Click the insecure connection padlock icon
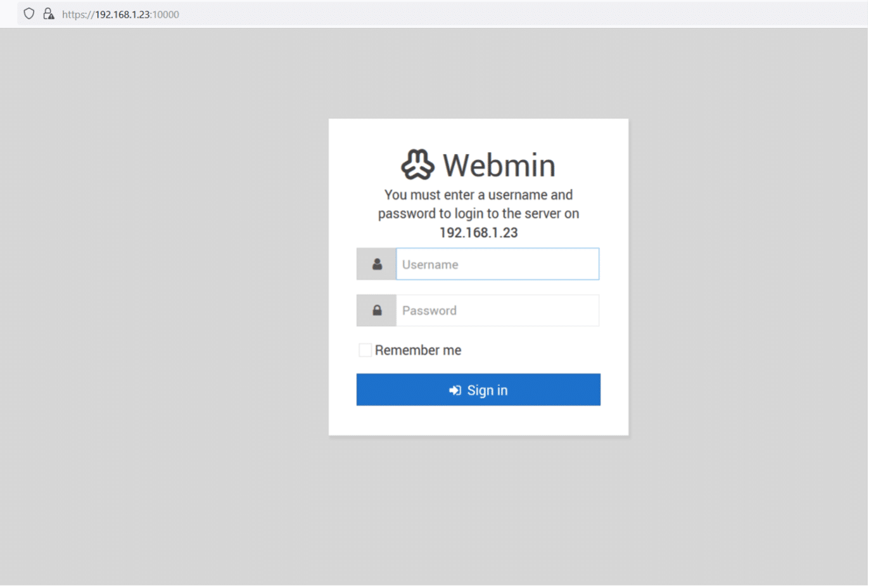 click(48, 14)
